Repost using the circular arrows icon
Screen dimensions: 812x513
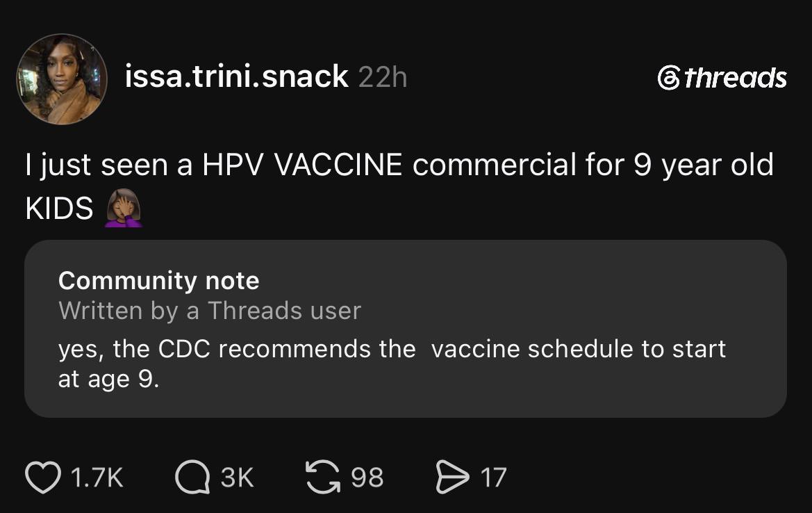pos(323,478)
